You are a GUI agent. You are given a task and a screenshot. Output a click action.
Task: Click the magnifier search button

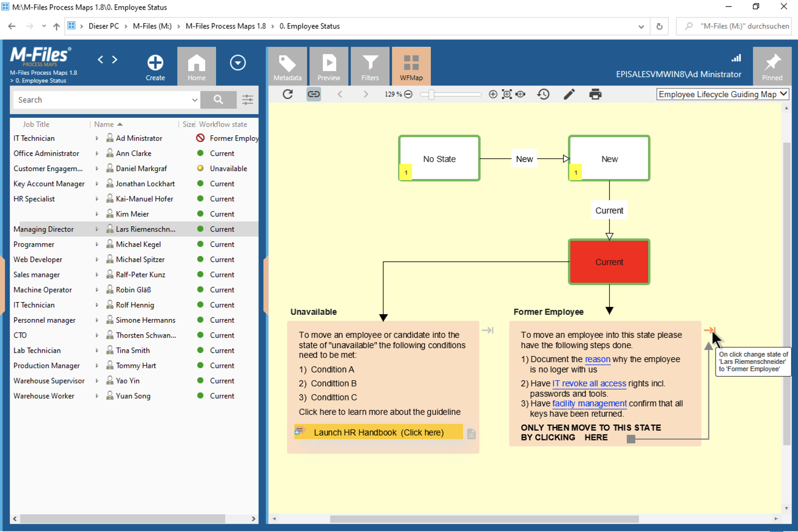coord(218,100)
